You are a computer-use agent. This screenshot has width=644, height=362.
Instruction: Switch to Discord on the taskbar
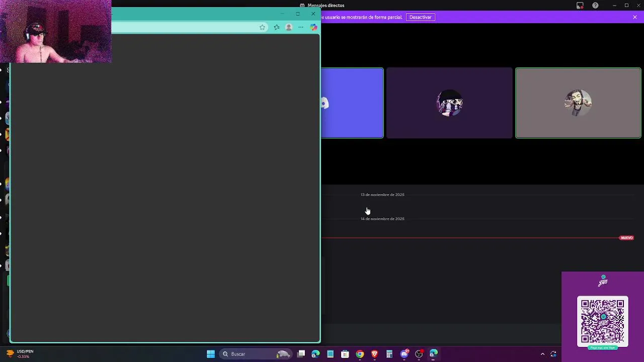tap(404, 354)
